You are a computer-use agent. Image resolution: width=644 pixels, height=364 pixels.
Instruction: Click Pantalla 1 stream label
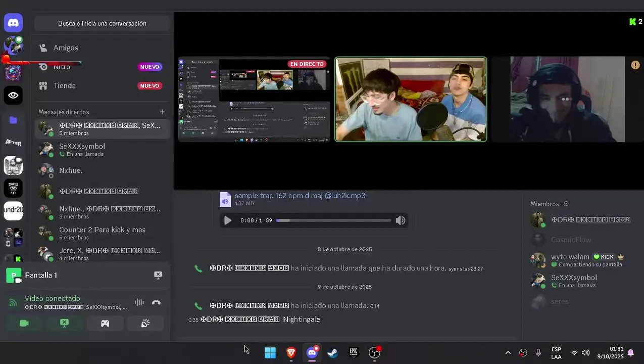(41, 275)
